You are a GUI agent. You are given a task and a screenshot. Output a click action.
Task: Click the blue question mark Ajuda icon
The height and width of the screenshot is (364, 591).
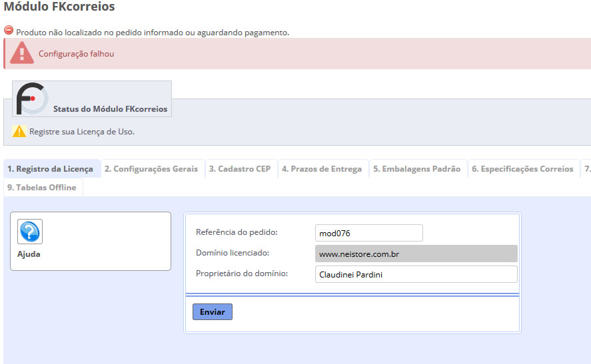(30, 232)
